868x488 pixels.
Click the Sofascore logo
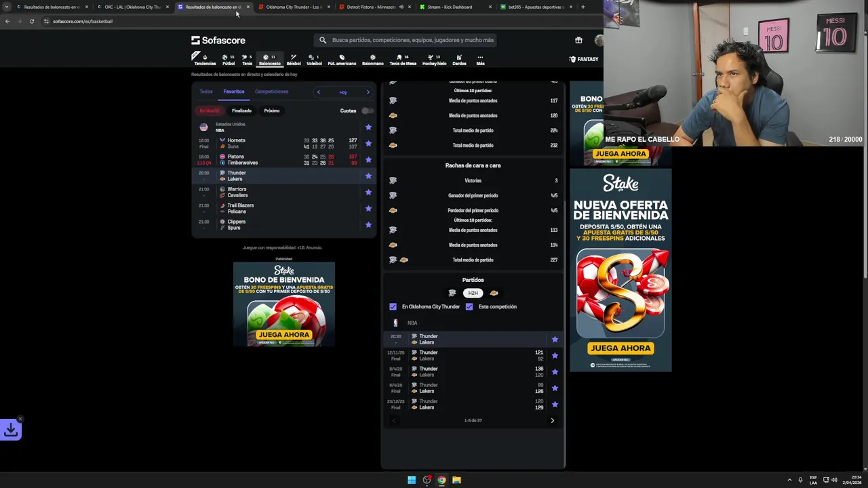218,40
